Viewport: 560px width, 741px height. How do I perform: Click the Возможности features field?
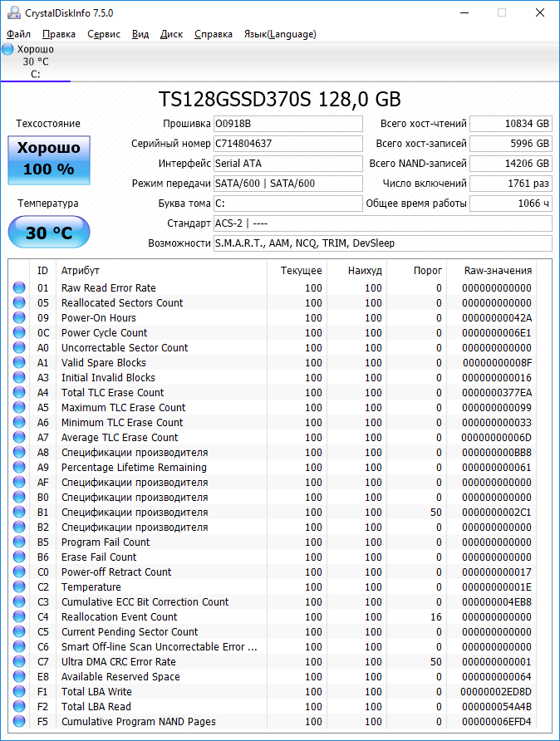click(x=383, y=243)
